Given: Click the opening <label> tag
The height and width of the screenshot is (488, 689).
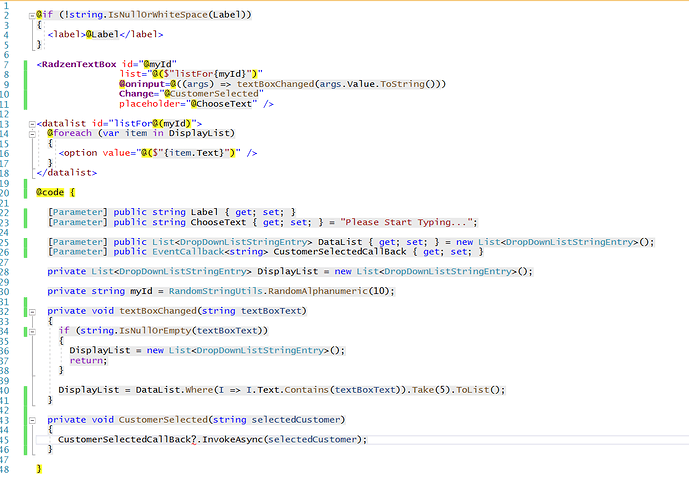Looking at the screenshot, I should click(x=67, y=34).
